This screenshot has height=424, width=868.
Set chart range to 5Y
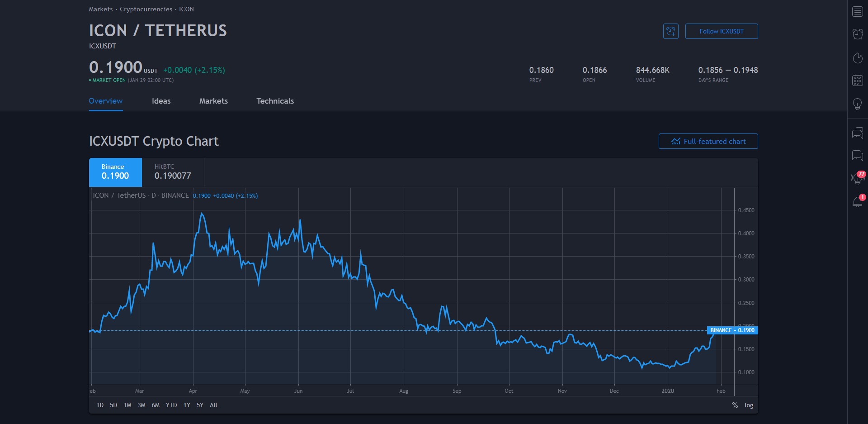pyautogui.click(x=200, y=405)
